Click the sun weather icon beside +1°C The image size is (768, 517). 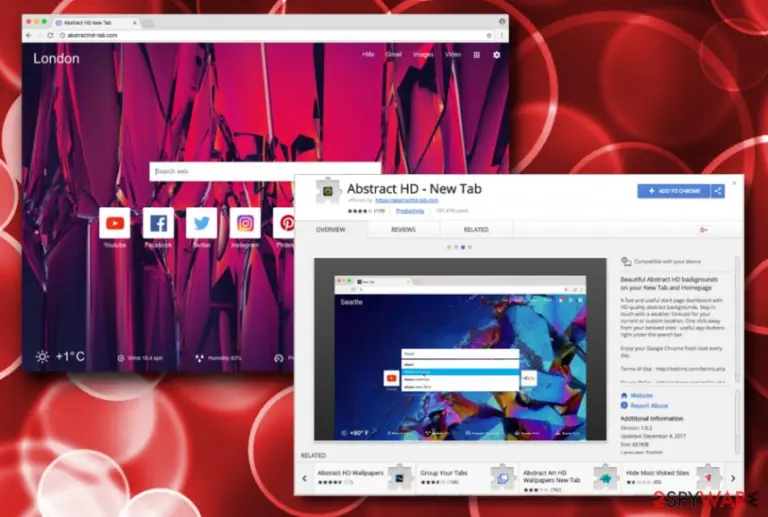click(x=42, y=356)
